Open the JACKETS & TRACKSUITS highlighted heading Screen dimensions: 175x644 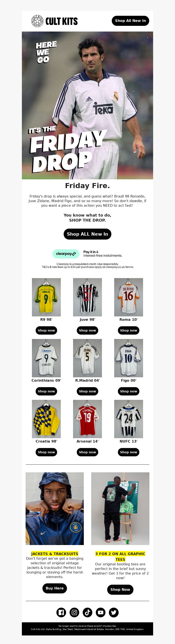click(55, 554)
